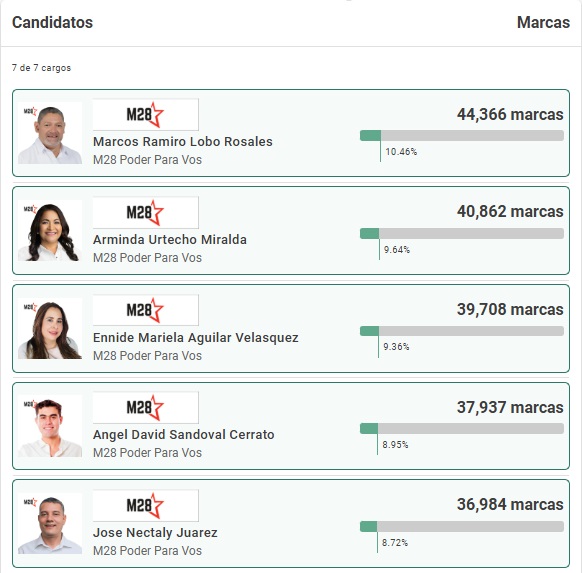Open Jose Nectaly Juarez candidate photo
Screen dimensions: 582x573
[50, 524]
